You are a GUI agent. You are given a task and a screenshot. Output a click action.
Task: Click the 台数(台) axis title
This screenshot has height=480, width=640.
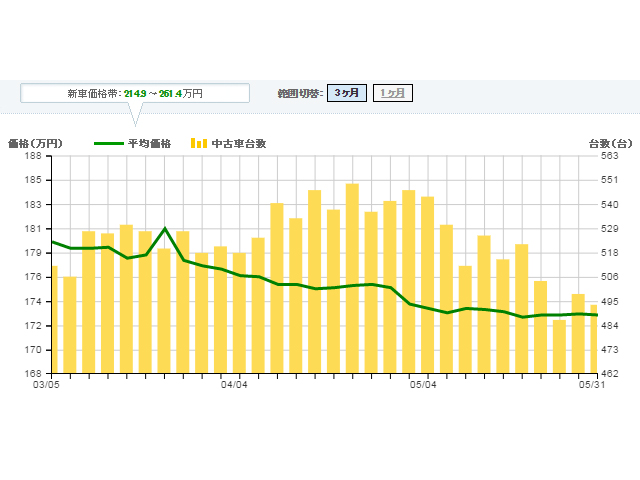pos(610,144)
